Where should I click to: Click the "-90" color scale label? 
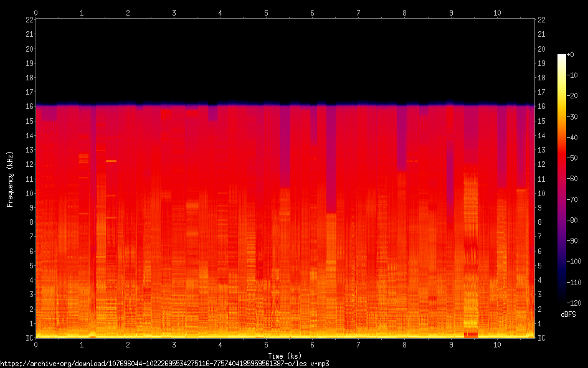point(572,241)
